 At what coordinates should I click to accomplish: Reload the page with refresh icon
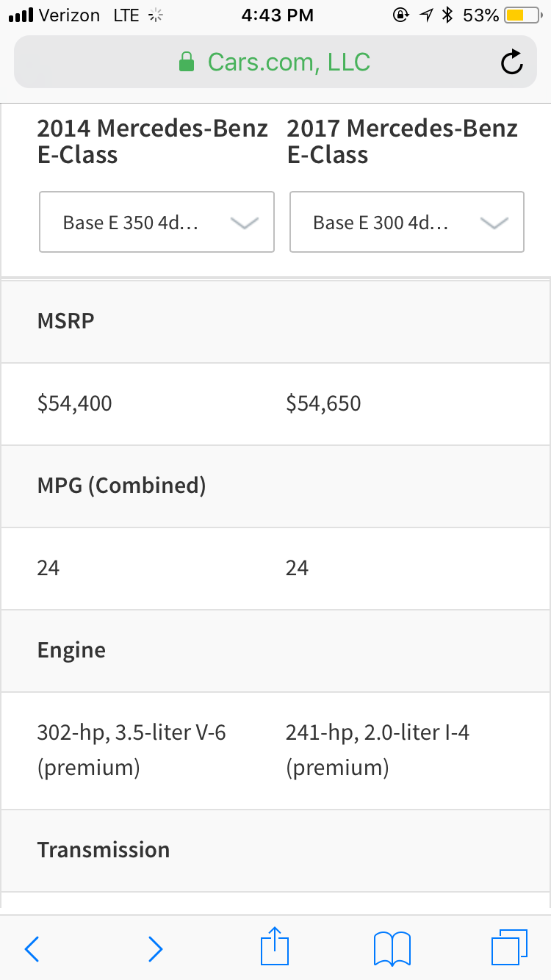pos(511,62)
